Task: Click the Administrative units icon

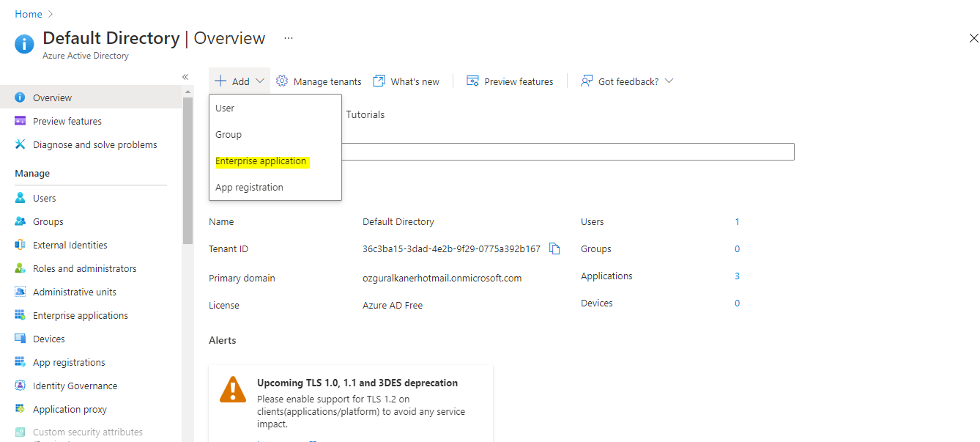Action: pos(20,292)
